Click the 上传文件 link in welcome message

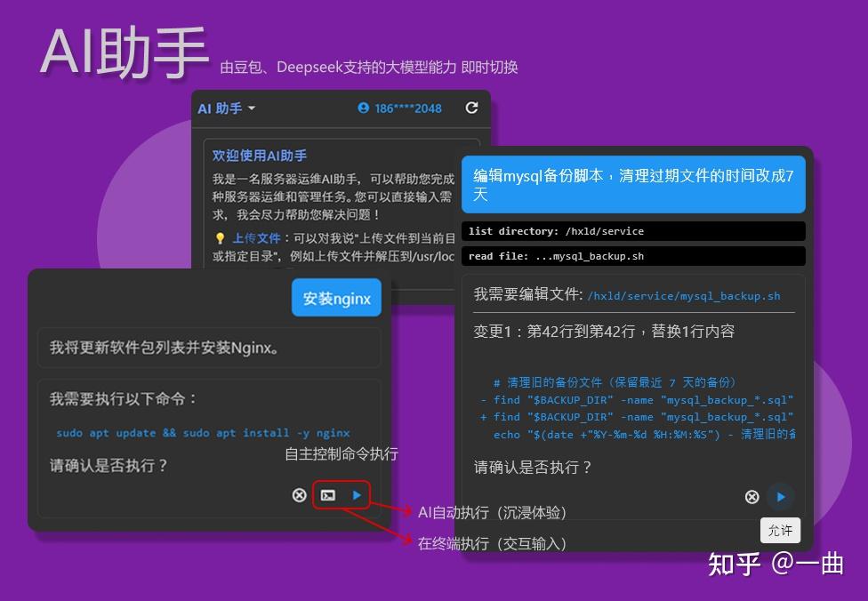256,238
